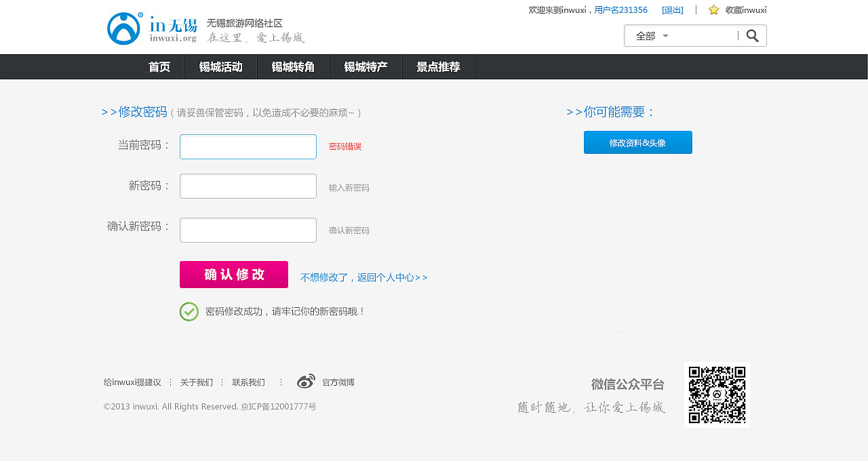
Task: Select the 景点推荐 navigation tab
Action: coord(438,66)
